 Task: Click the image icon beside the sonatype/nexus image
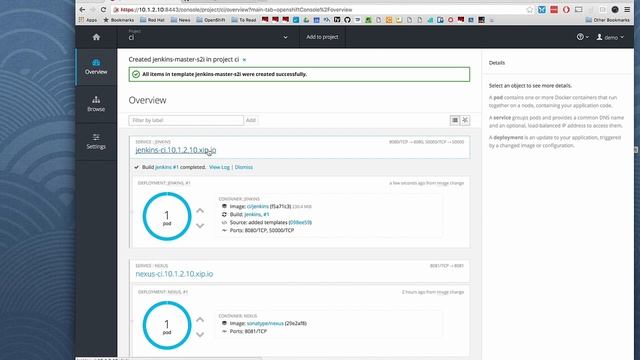(224, 323)
